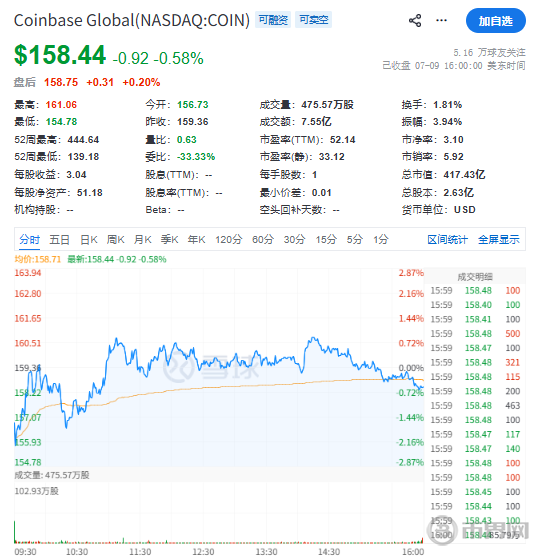Click the 成交明细 trade details header
The image size is (540, 558).
click(475, 277)
